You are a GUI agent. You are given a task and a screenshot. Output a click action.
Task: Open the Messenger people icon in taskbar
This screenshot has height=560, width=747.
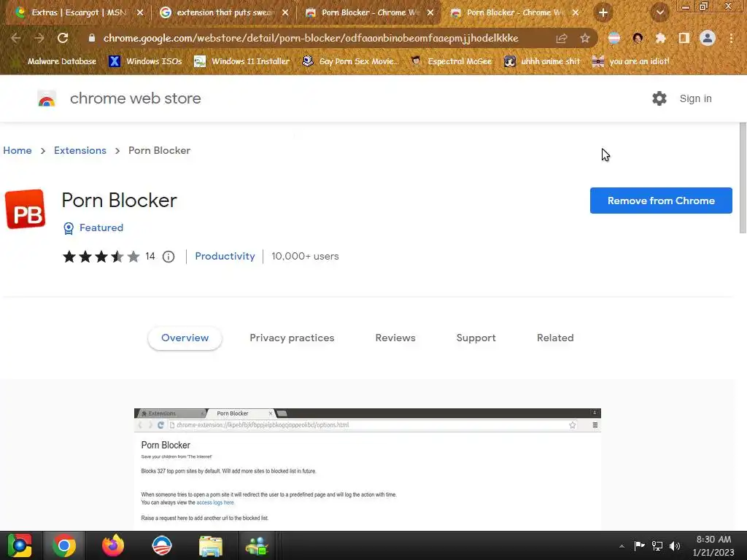click(258, 546)
